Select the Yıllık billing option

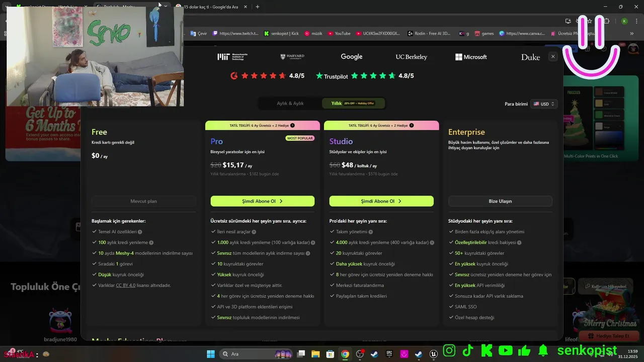pos(354,104)
